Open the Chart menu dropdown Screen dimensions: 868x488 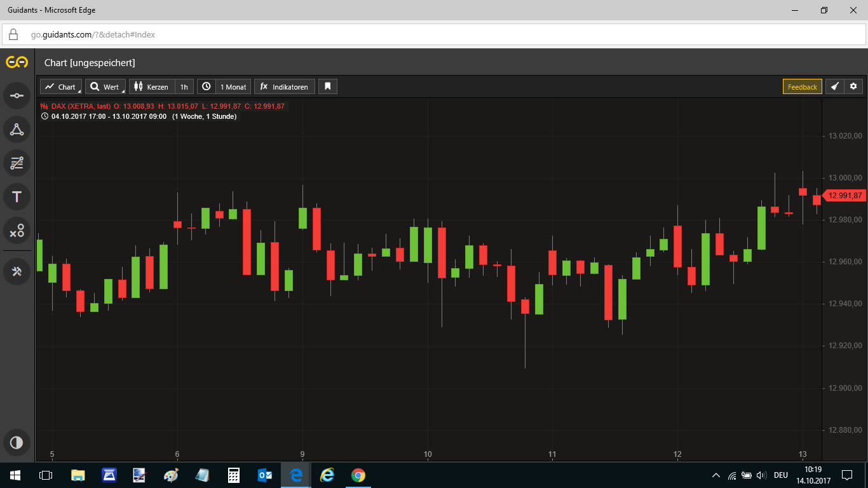coord(61,86)
